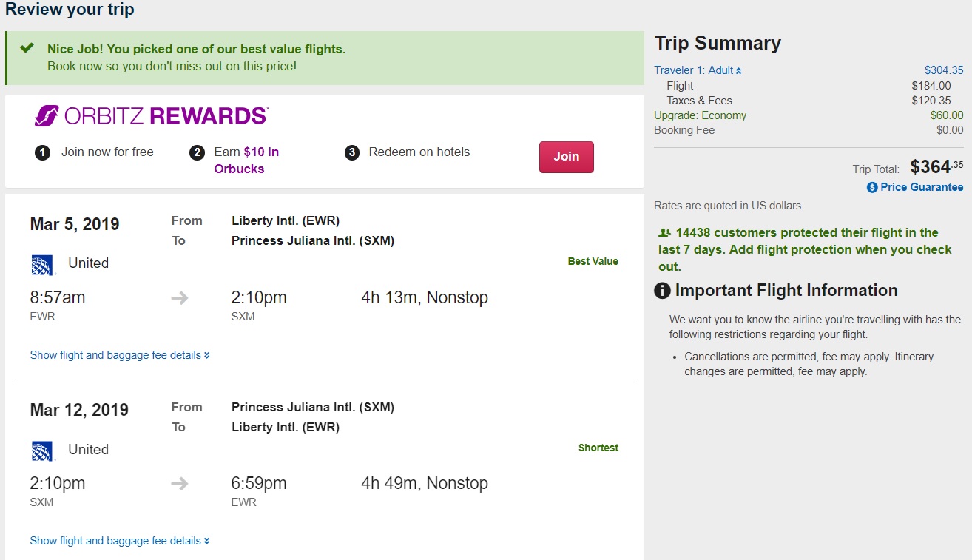Click United logo on Mar 5 flight
Viewport: 972px width, 560px height.
[43, 264]
